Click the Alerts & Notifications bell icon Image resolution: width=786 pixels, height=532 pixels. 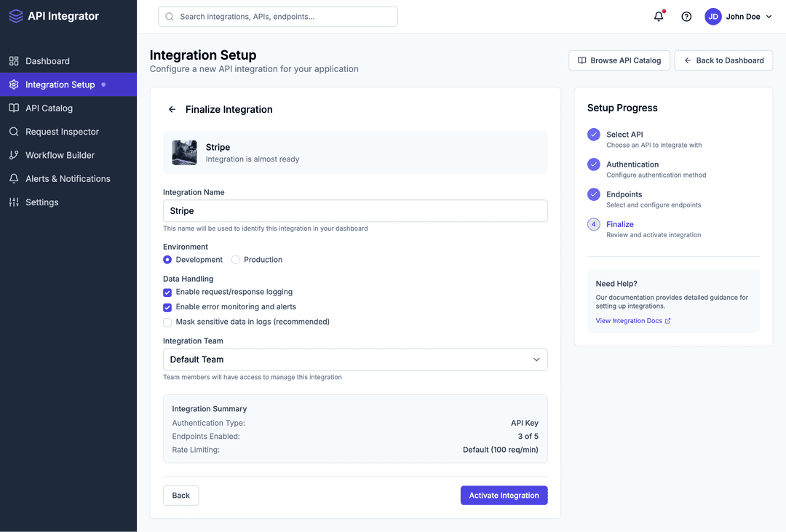(13, 178)
